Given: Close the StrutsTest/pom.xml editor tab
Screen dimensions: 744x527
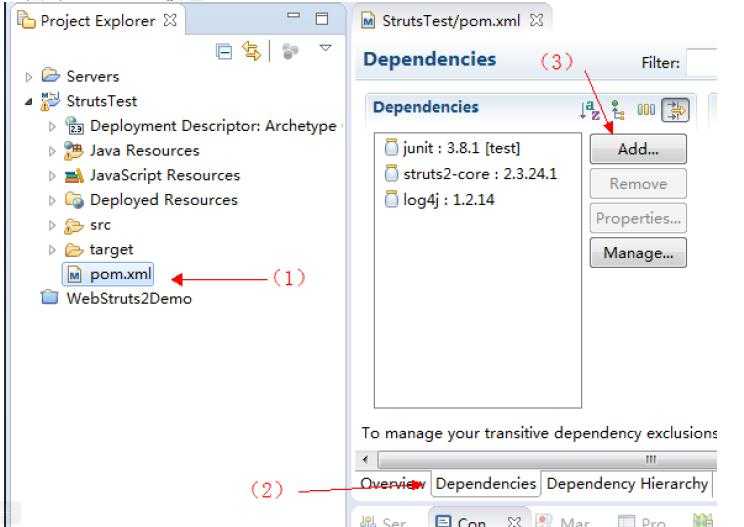Looking at the screenshot, I should tap(536, 20).
